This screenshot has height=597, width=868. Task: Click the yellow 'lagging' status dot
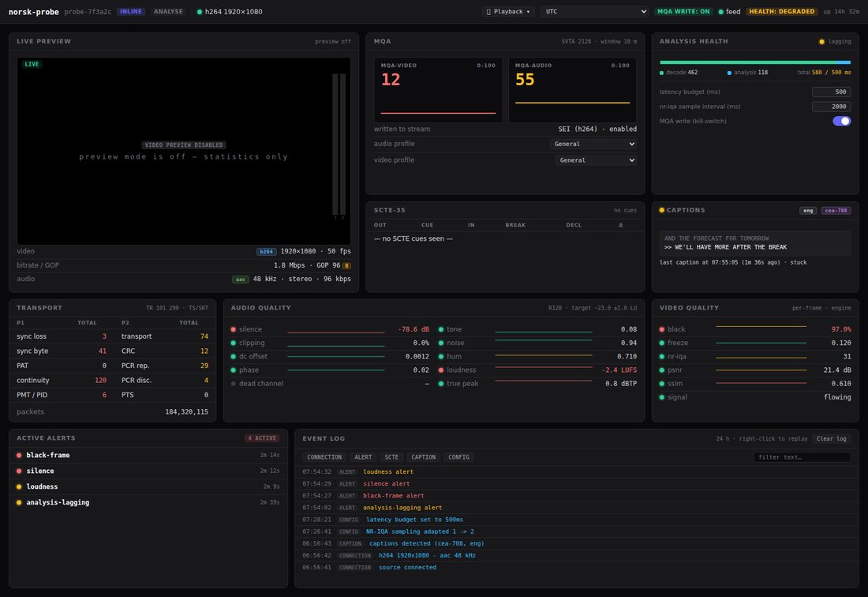coord(821,42)
